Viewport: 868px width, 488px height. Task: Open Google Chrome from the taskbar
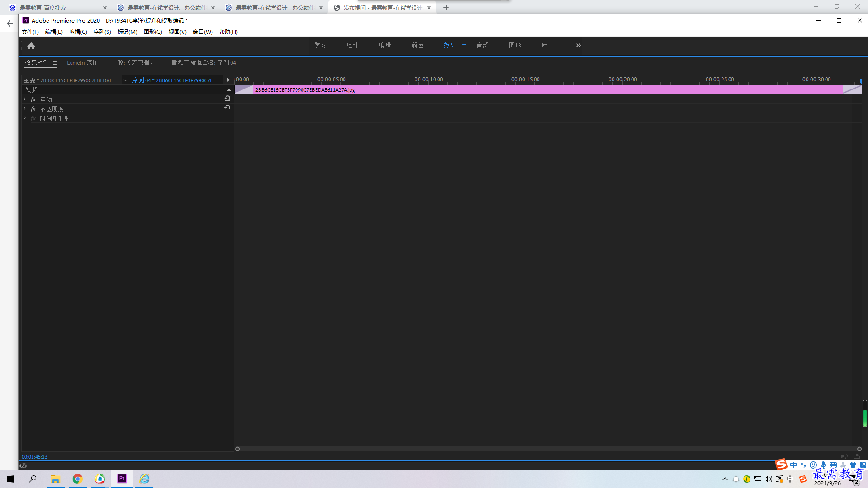(77, 479)
